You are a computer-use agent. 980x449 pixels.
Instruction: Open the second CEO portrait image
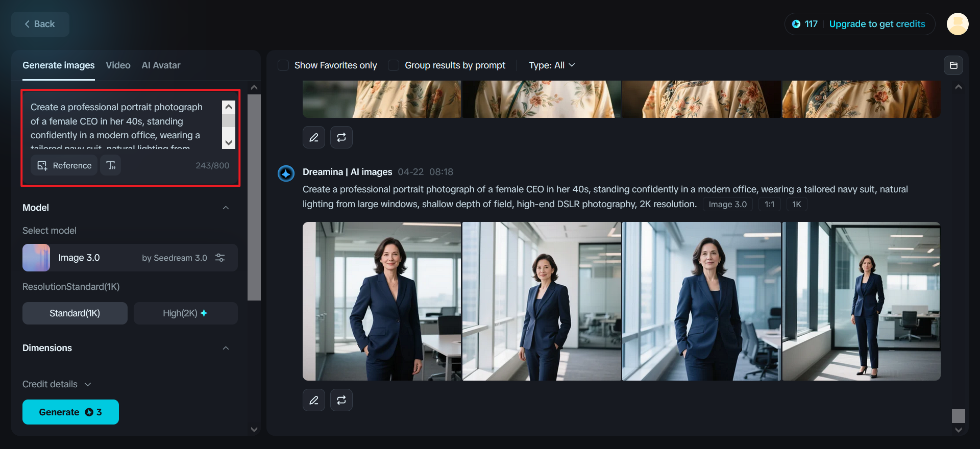542,301
